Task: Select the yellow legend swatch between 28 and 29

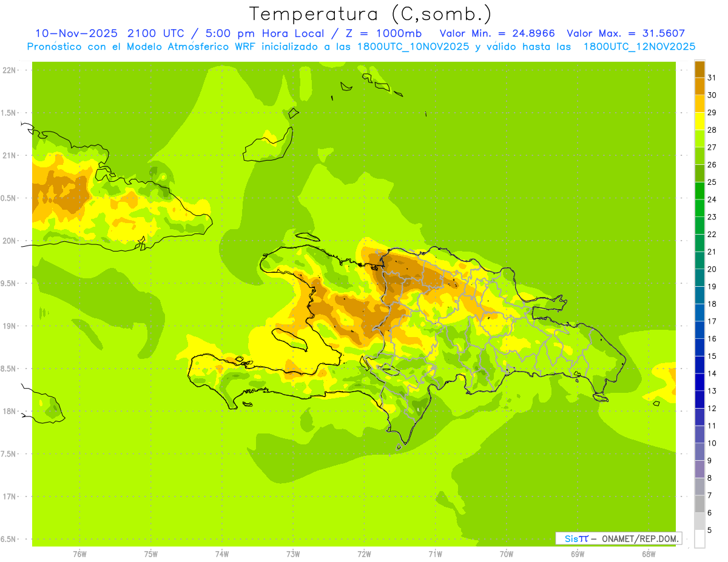Action: click(699, 121)
